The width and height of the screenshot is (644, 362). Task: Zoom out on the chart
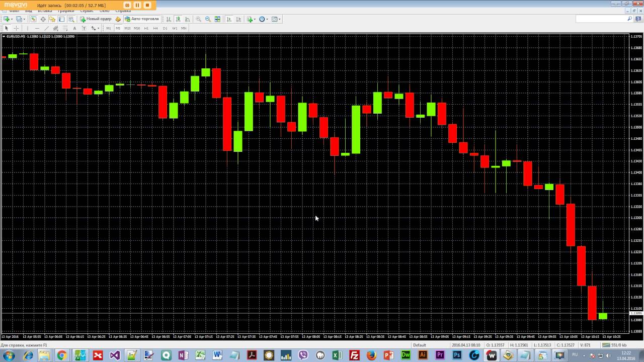pyautogui.click(x=208, y=19)
